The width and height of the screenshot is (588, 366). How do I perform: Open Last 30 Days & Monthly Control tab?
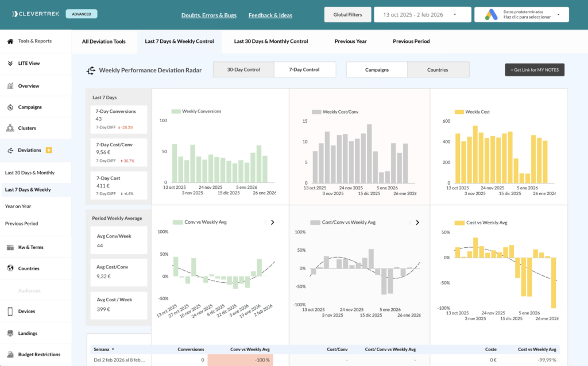[x=271, y=41]
